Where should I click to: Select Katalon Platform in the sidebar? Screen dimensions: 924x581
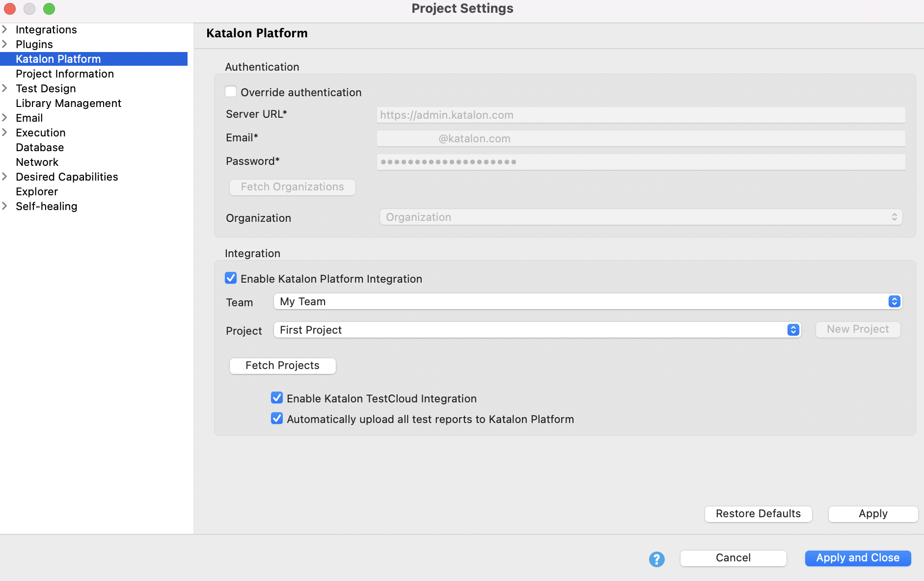94,59
